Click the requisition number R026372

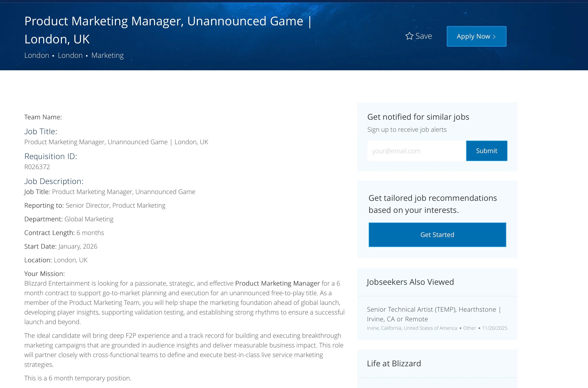click(37, 167)
